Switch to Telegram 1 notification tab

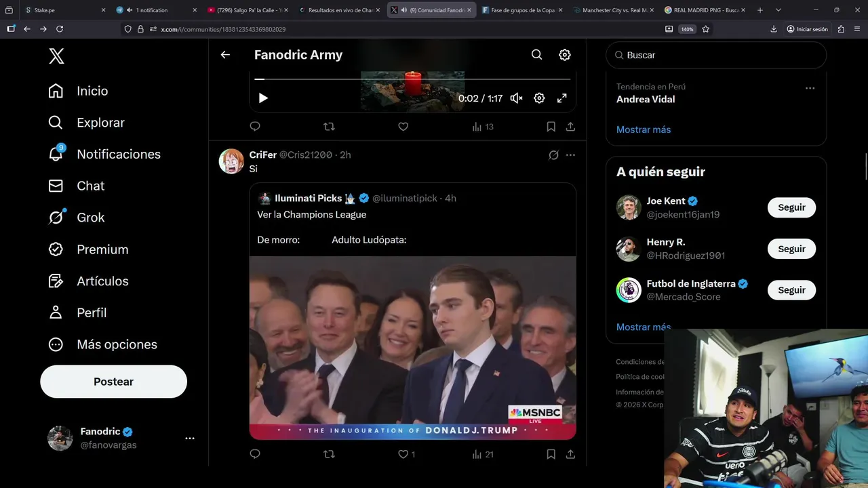pyautogui.click(x=156, y=10)
